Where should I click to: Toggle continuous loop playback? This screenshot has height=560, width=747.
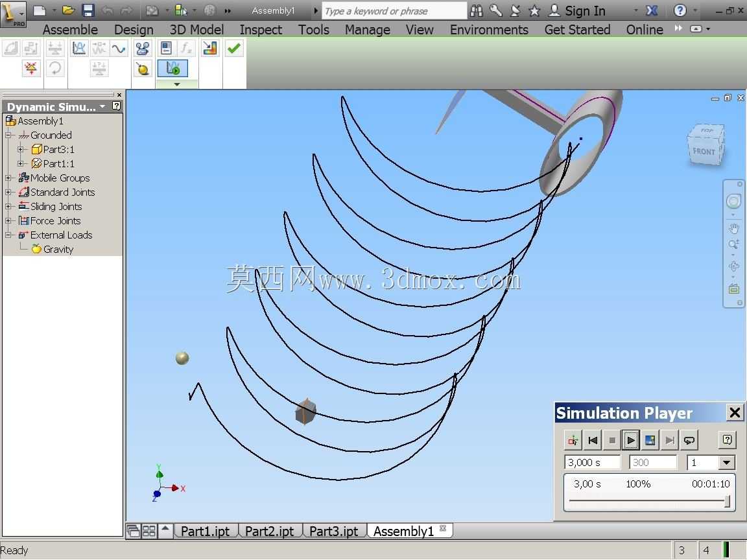pyautogui.click(x=689, y=440)
